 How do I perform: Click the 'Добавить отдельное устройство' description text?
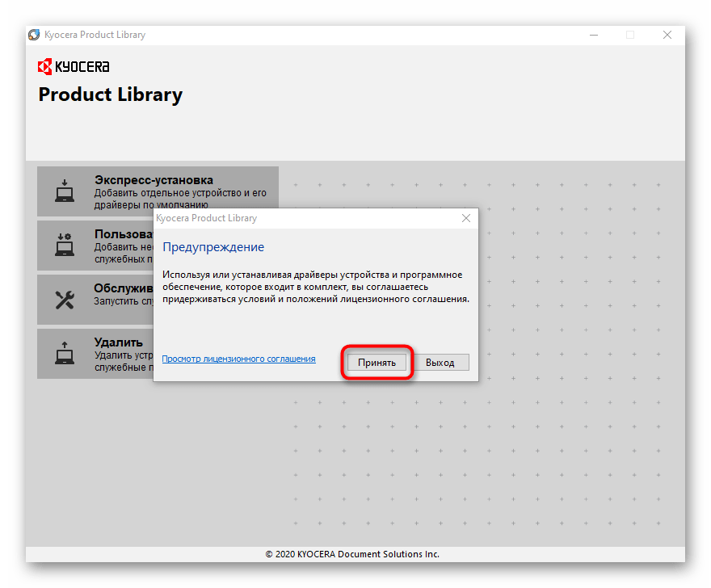(x=180, y=199)
